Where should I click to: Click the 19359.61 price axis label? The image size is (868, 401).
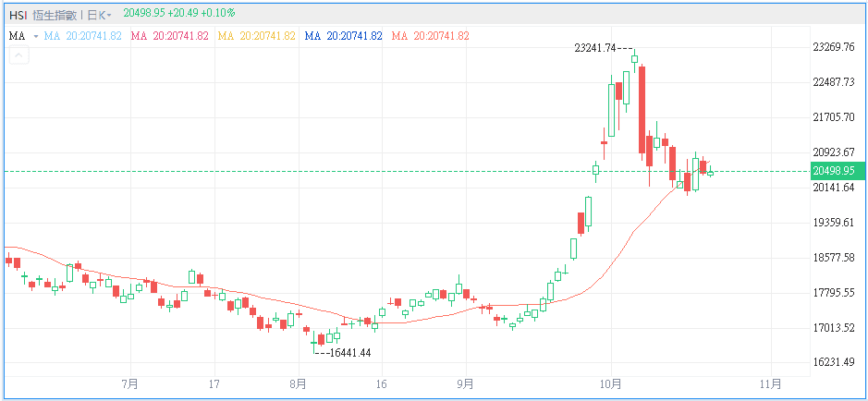pos(834,223)
